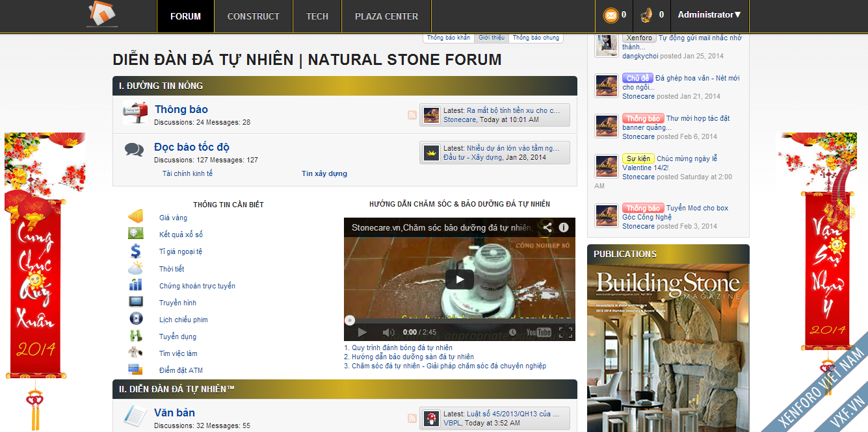The image size is (868, 432).
Task: Click mushroom avatar beside Latest: Luật số
Action: click(432, 418)
